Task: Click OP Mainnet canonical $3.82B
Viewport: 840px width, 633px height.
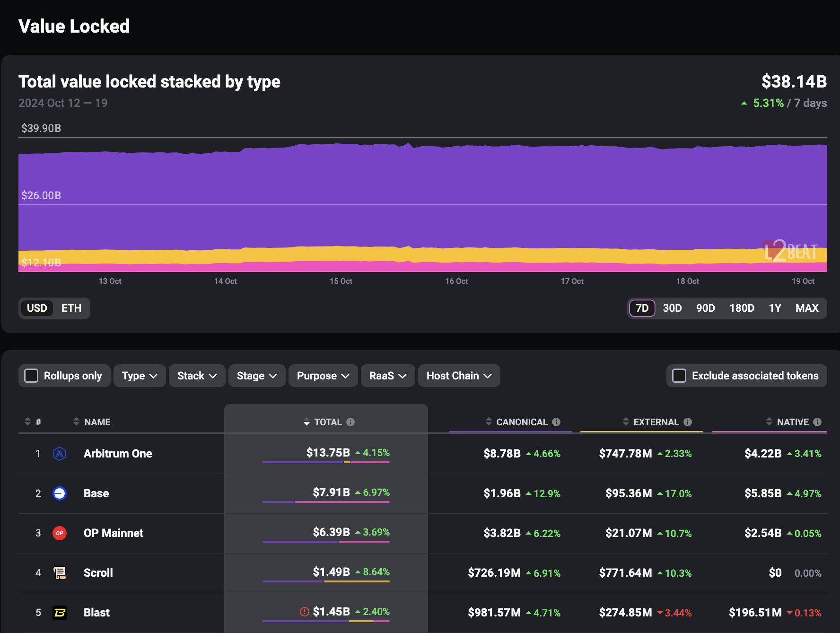Action: [502, 533]
